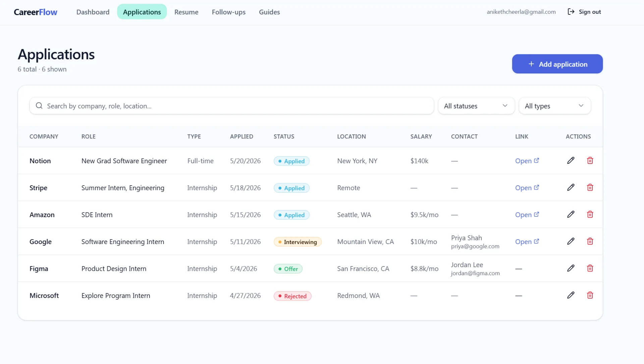
Task: Click the CONTACT column header
Action: 464,136
